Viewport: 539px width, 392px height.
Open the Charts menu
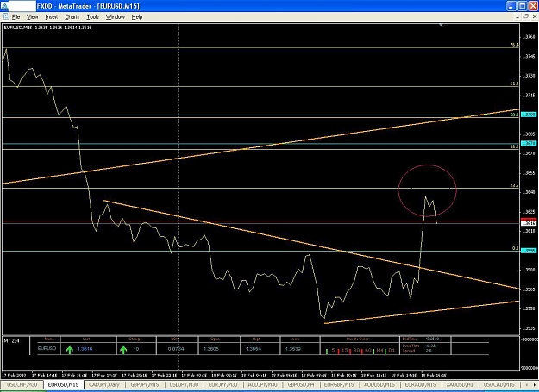(72, 17)
